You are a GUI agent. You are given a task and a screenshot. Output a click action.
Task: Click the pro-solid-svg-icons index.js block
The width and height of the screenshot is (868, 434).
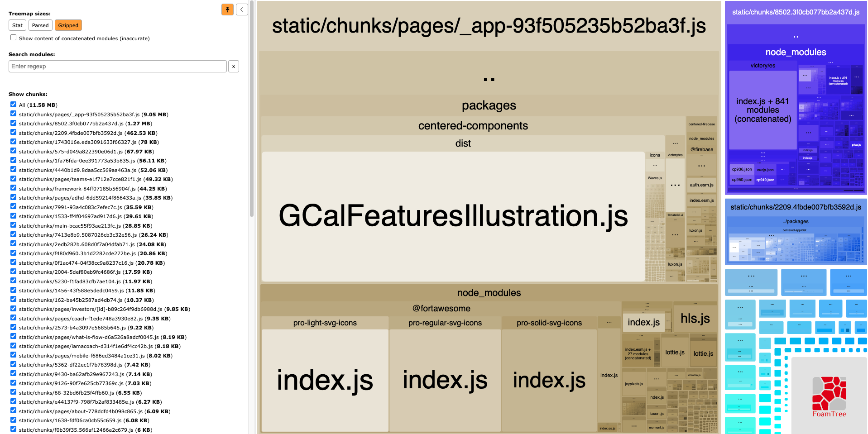(549, 380)
